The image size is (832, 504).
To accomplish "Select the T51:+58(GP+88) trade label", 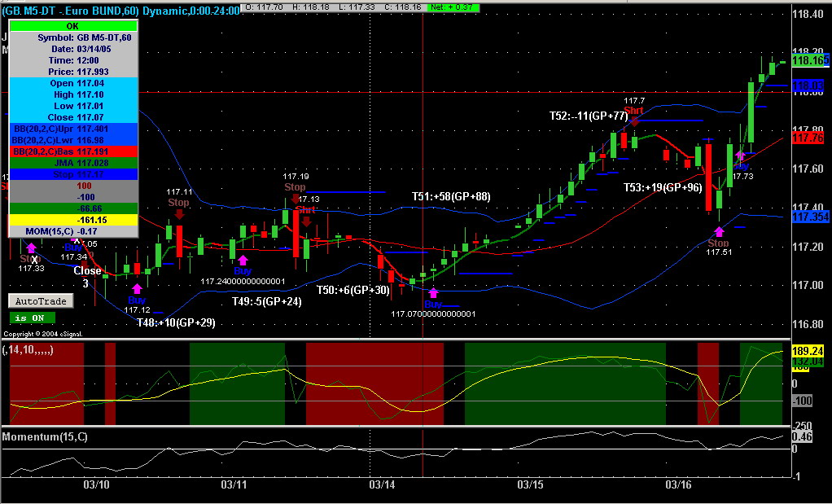I will click(451, 197).
